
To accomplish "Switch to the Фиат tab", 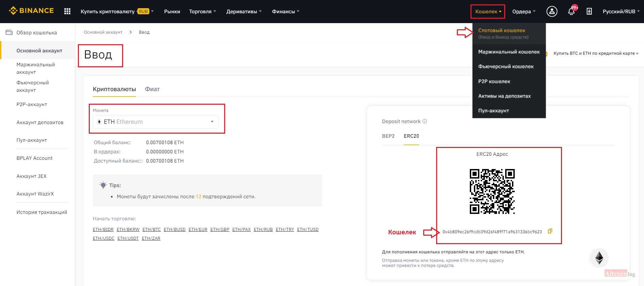I will (152, 89).
